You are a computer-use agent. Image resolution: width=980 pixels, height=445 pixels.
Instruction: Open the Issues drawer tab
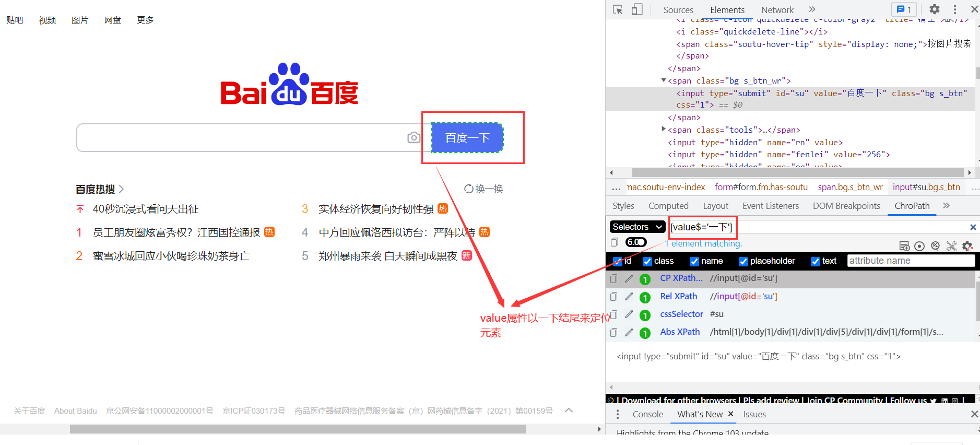pyautogui.click(x=754, y=414)
